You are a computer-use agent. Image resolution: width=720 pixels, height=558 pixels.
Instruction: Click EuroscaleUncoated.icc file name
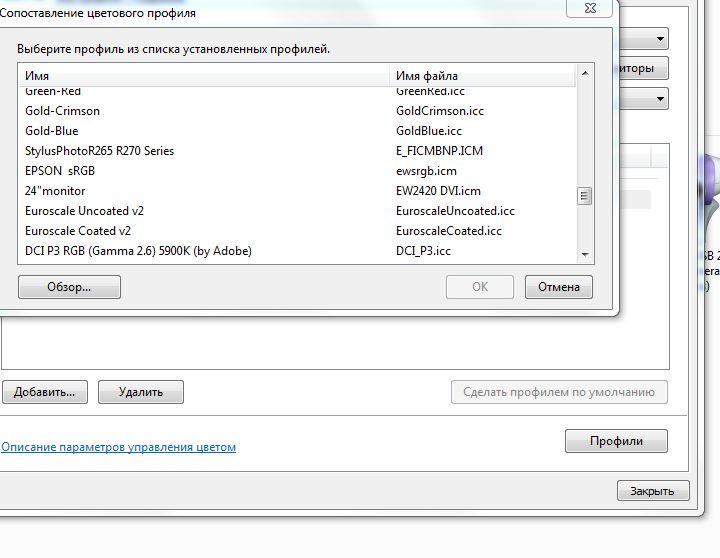tap(455, 211)
